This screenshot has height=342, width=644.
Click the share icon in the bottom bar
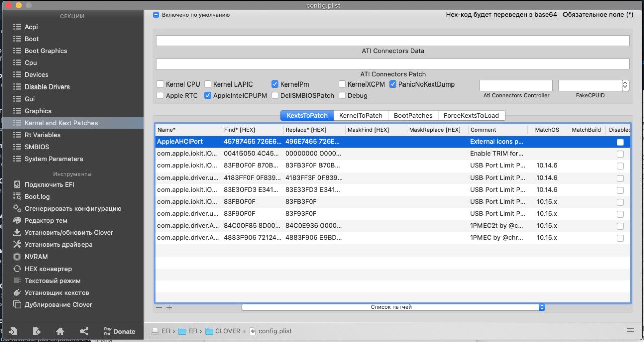click(84, 331)
